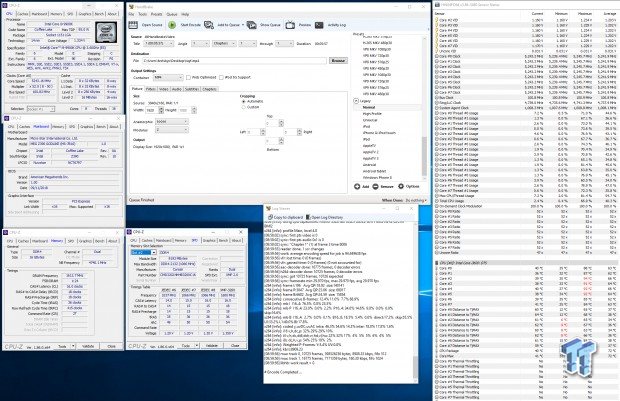Switch to the Subtitles tab in HandBrake

pos(192,89)
